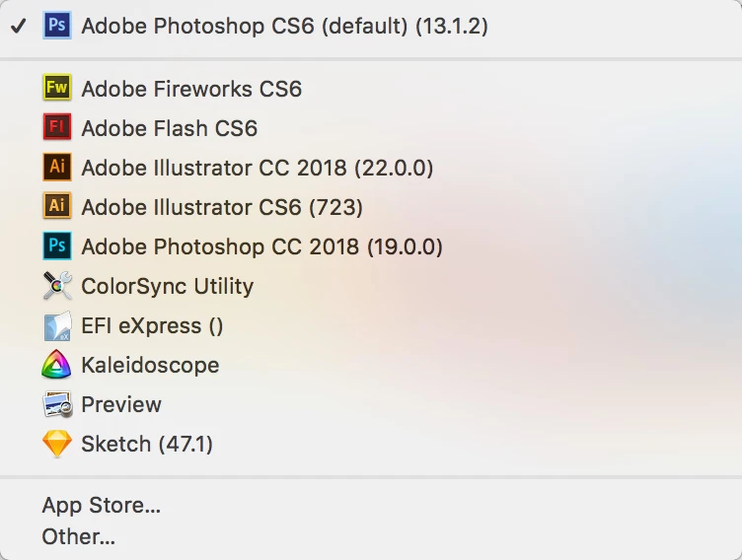
Task: Click the Illustrator CS6 icon
Action: [57, 207]
